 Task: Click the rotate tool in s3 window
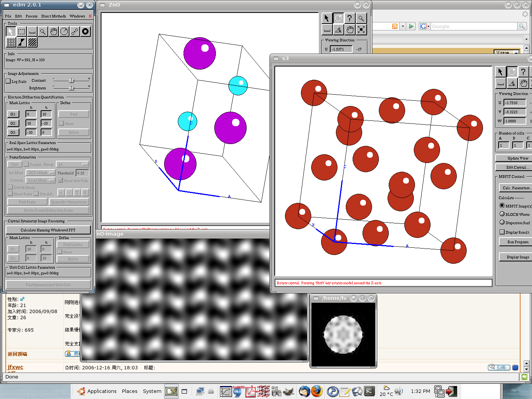(x=512, y=72)
